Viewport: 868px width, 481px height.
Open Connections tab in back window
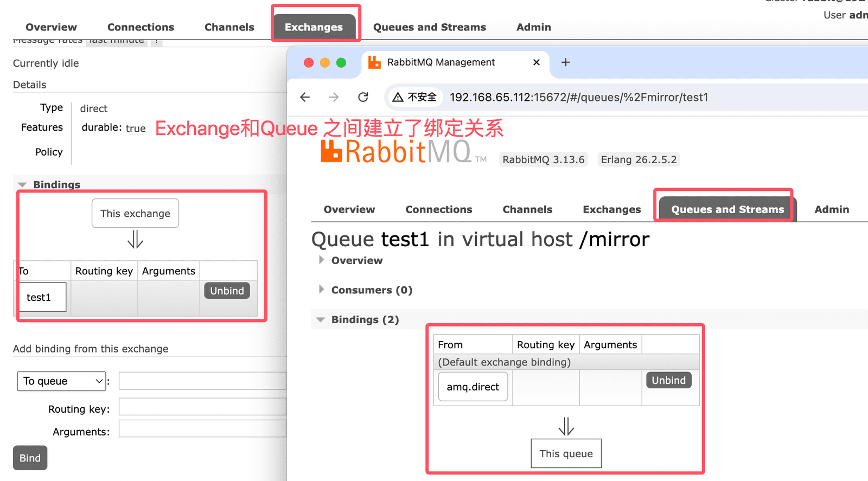[x=141, y=27]
